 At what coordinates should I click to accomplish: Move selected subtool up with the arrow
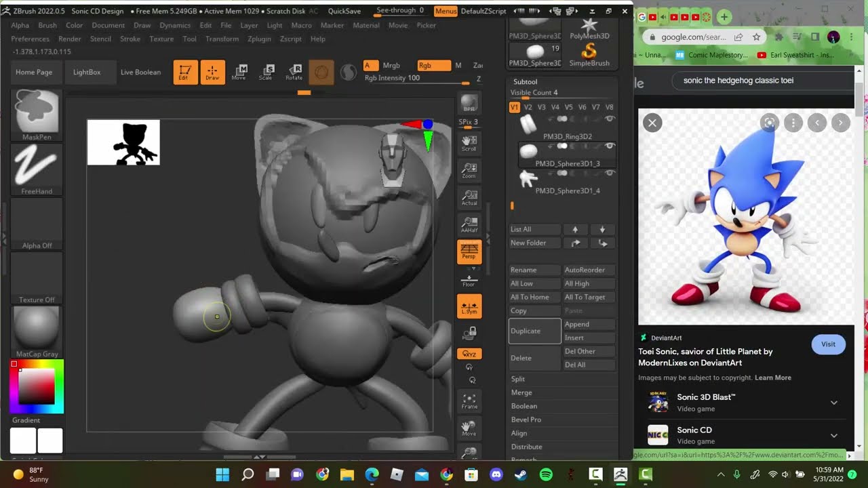[575, 229]
